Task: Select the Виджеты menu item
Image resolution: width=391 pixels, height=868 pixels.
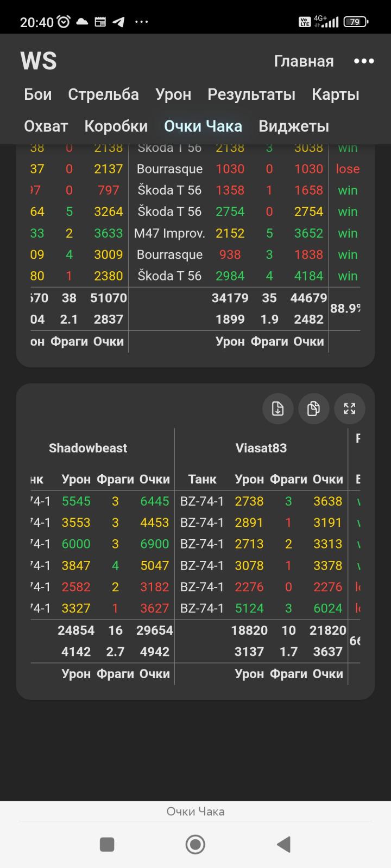Action: [x=293, y=126]
